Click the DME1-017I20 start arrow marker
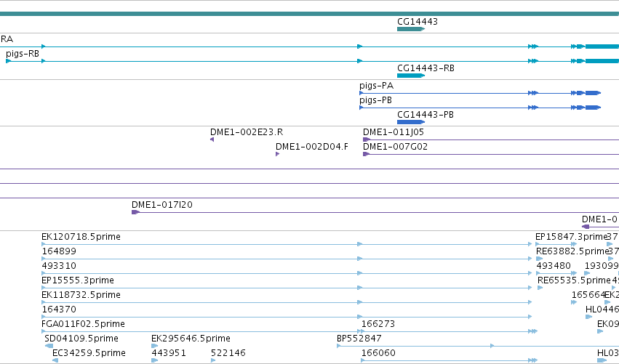619x364 pixels. 135,213
